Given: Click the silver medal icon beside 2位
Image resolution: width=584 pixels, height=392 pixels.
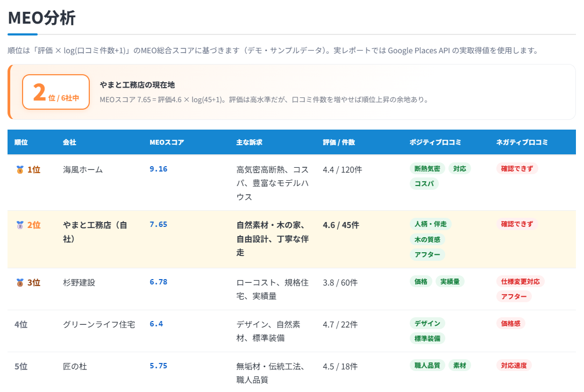Looking at the screenshot, I should (20, 225).
